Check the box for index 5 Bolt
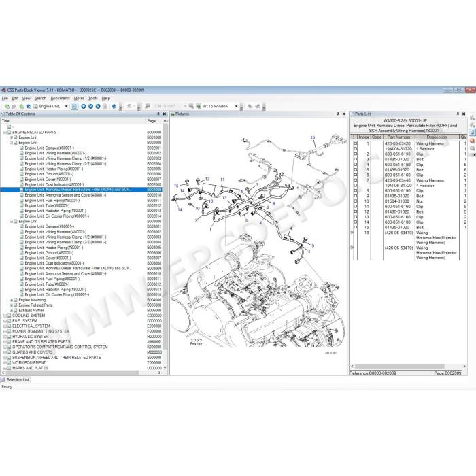The width and height of the screenshot is (476, 476). [356, 170]
